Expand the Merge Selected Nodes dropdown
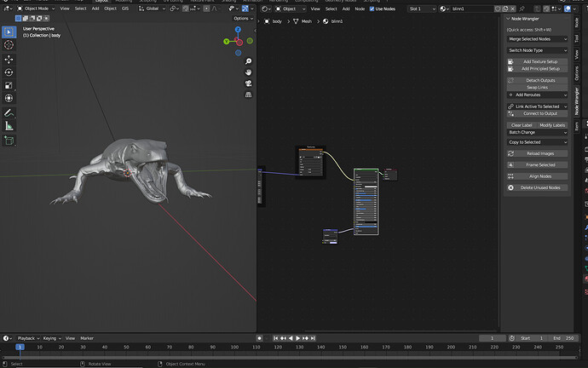Viewport: 588px width, 368px height. (538, 39)
